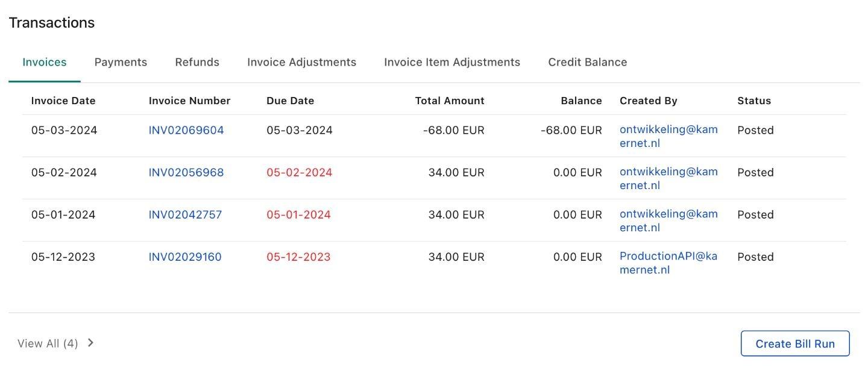This screenshot has height=374, width=868.
Task: Go to Invoice Item Adjustments tab
Action: (452, 62)
